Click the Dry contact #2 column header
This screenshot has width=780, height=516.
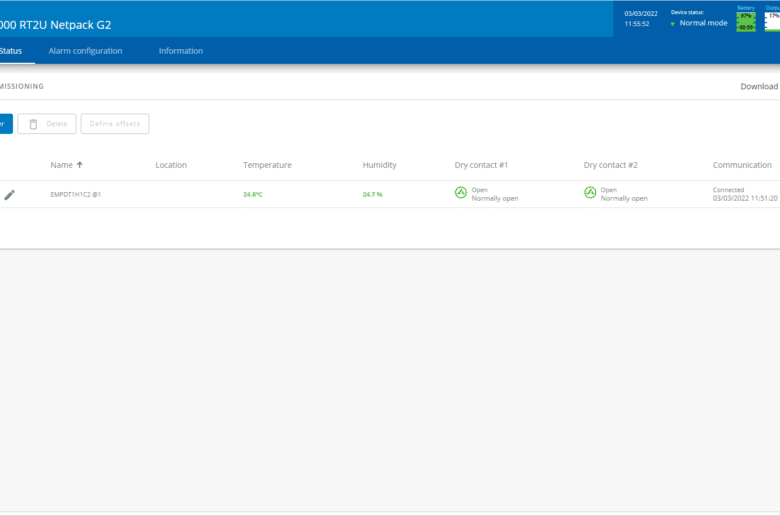tap(610, 165)
